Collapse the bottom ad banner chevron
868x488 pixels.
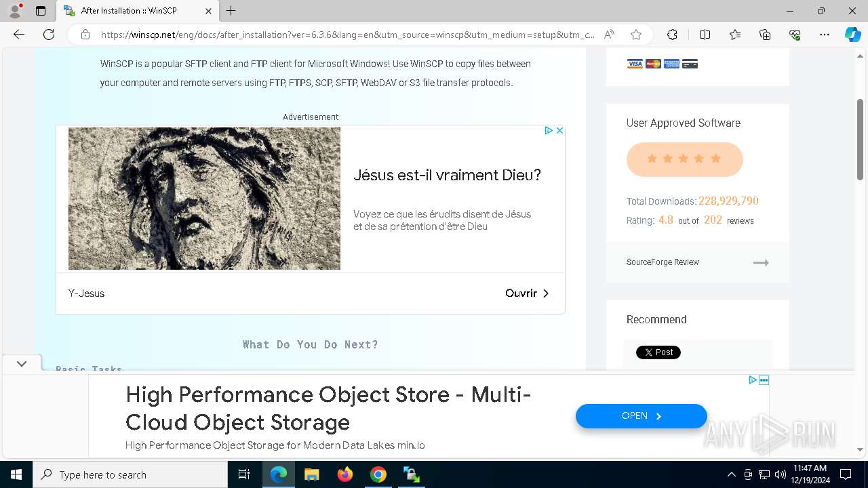coord(22,364)
